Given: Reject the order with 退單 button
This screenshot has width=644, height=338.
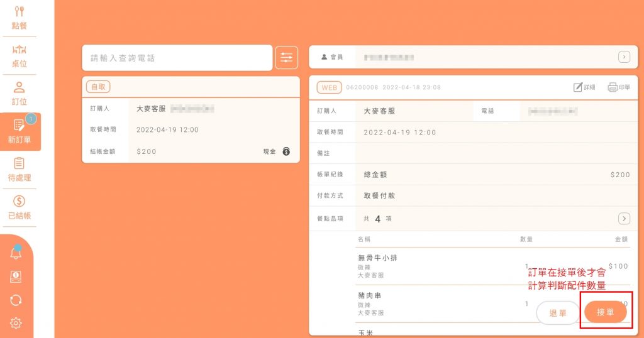Looking at the screenshot, I should coord(557,312).
